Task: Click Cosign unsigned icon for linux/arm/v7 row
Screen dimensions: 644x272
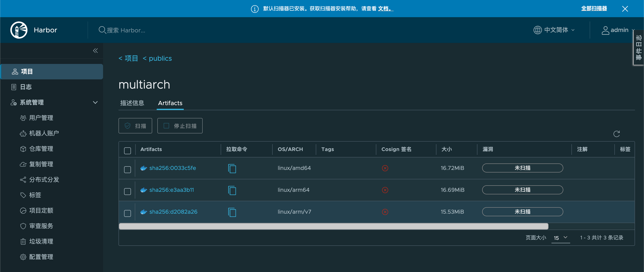Action: click(x=385, y=212)
